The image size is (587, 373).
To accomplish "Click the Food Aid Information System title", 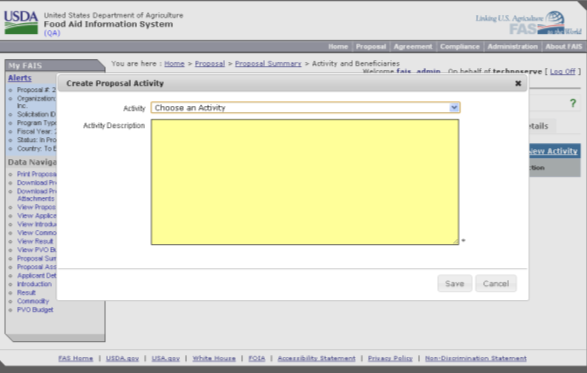I will (x=108, y=24).
